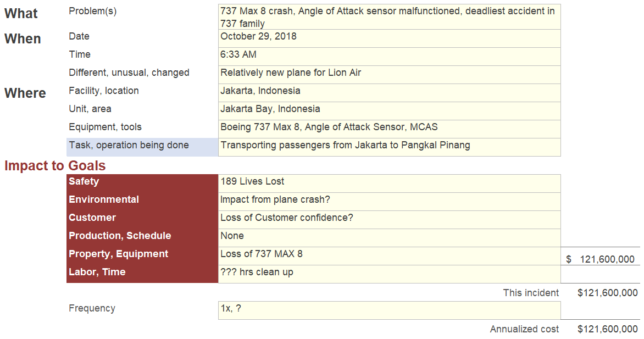
Task: Select the Date field showing October 29, 2018
Action: (389, 37)
